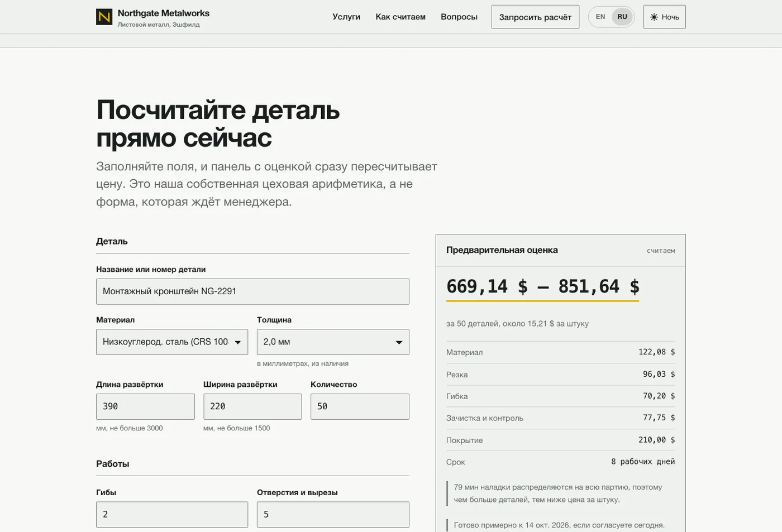Click the Гибка cost 70,20 $
Image resolution: width=782 pixels, height=532 pixels.
[659, 396]
